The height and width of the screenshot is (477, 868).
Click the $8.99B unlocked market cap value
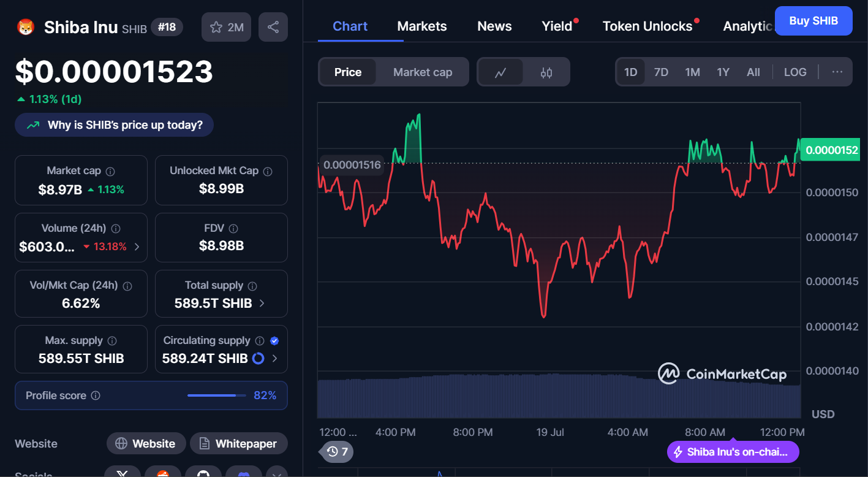221,189
